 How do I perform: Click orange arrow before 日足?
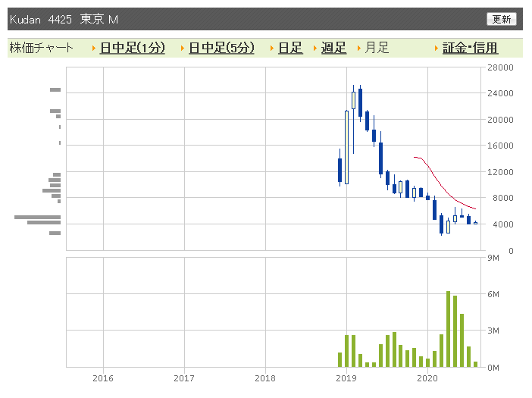tap(272, 49)
